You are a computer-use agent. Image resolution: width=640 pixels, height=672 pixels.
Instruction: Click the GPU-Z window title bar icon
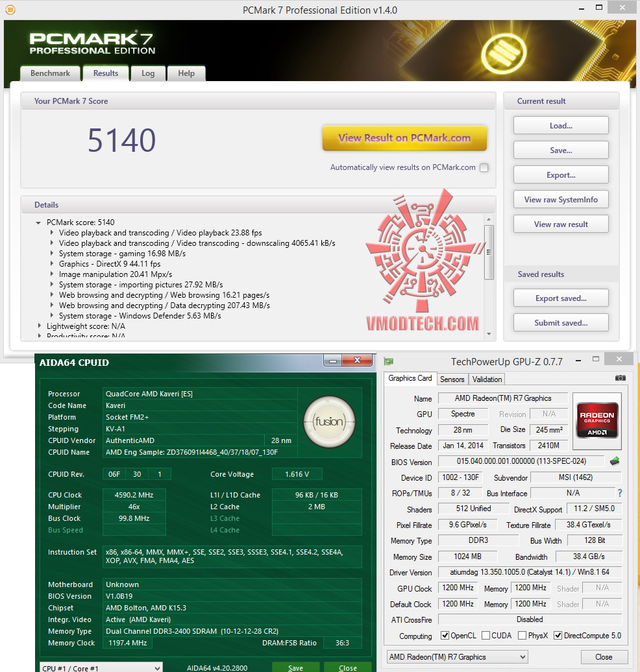tap(389, 362)
